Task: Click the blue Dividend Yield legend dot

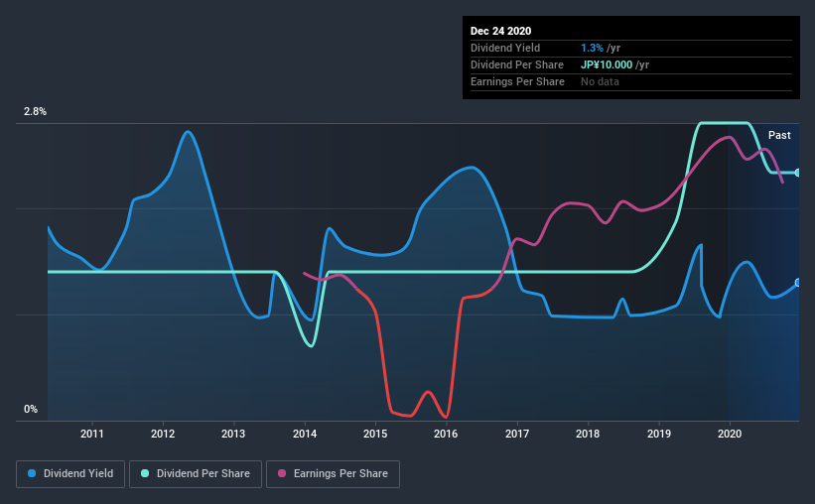Action: click(32, 473)
